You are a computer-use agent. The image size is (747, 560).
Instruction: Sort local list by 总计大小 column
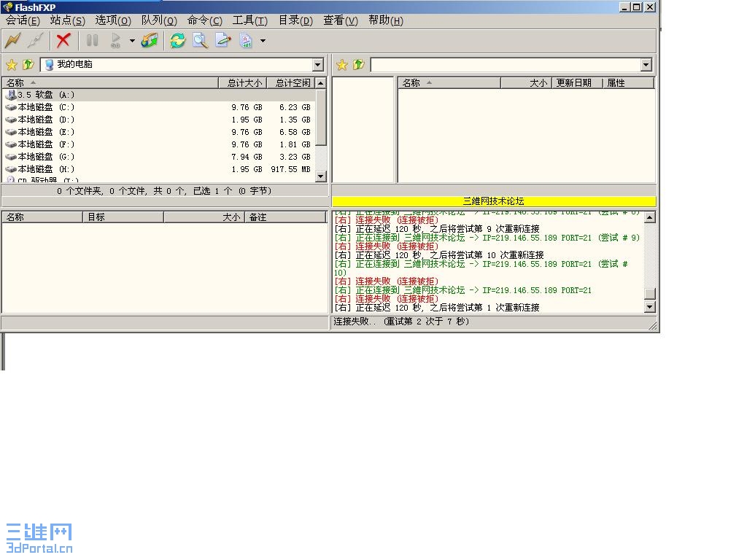click(x=242, y=83)
